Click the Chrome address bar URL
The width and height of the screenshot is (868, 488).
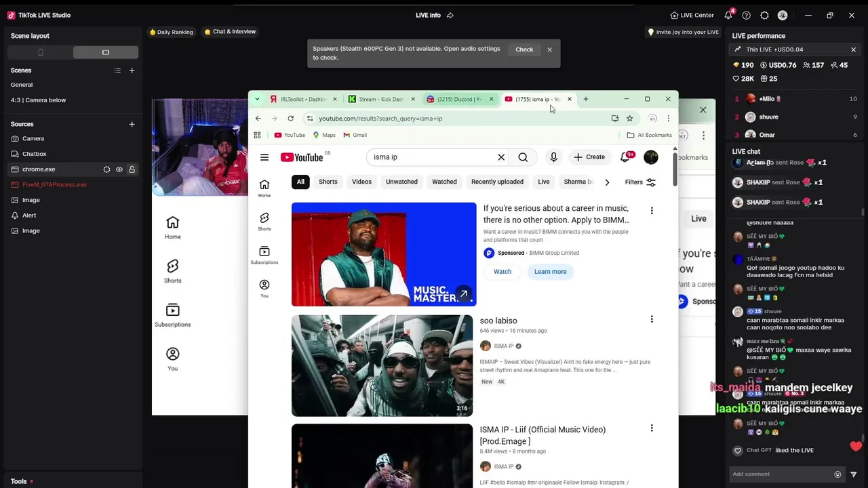point(380,119)
